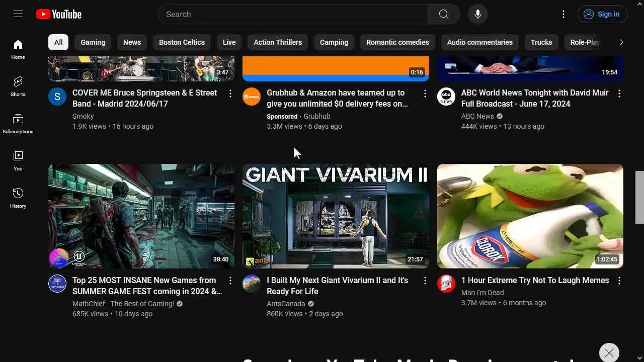Screen dimensions: 644x362
Task: Click AntsCanada channel avatar
Action: 252,284
